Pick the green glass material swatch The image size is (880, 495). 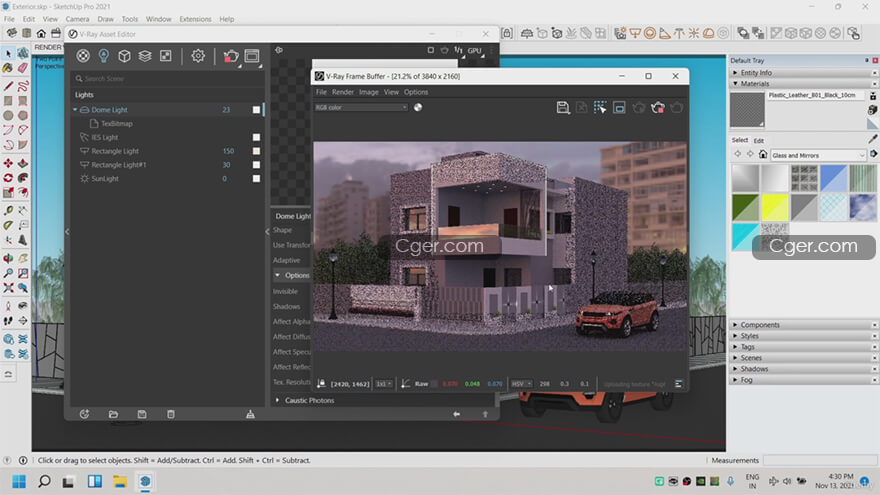tap(745, 207)
